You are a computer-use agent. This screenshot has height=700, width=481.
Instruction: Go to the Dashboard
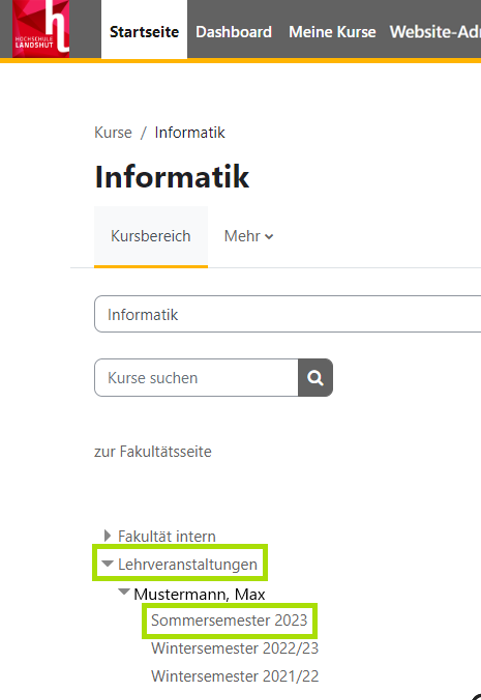234,32
